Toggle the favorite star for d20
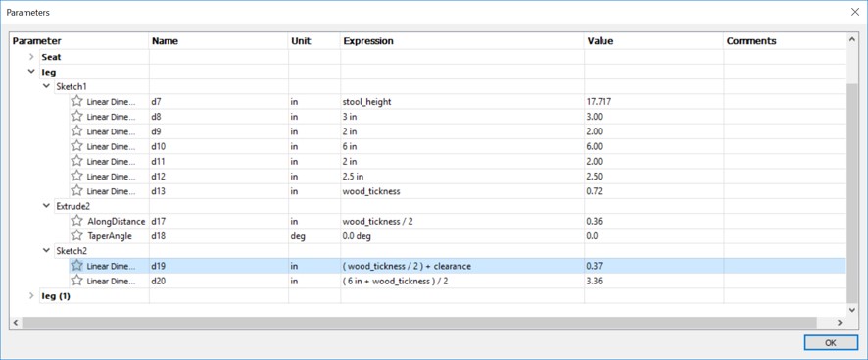 [77, 281]
